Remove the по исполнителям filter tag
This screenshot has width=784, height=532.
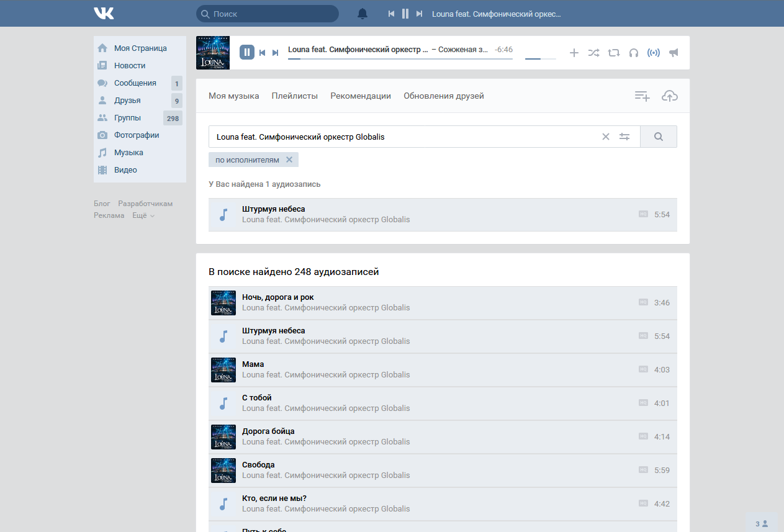point(289,160)
